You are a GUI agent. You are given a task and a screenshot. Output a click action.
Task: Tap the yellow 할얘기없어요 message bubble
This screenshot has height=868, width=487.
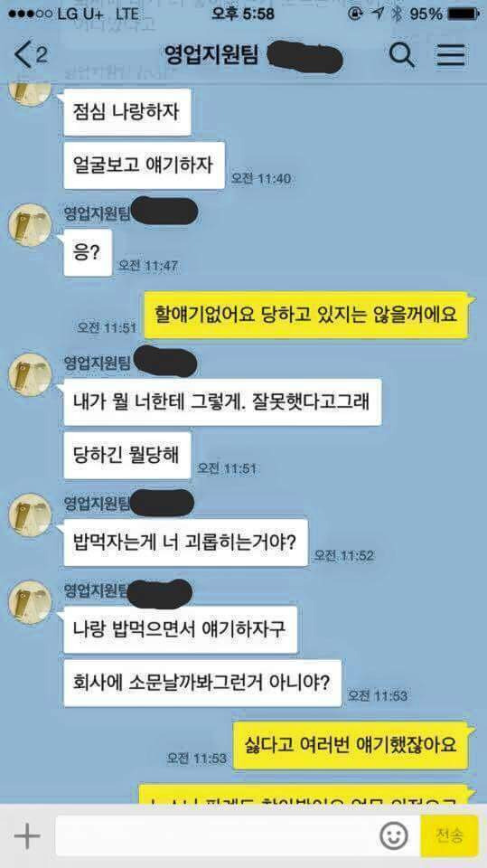pyautogui.click(x=307, y=315)
